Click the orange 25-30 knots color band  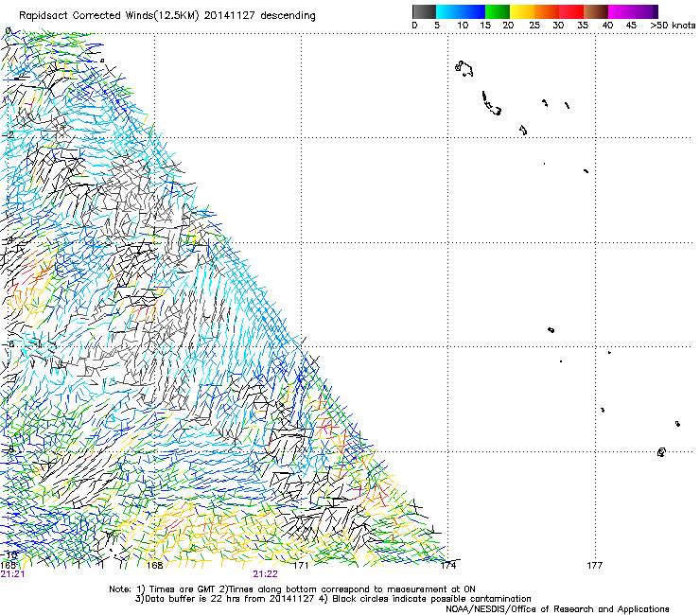pyautogui.click(x=547, y=11)
